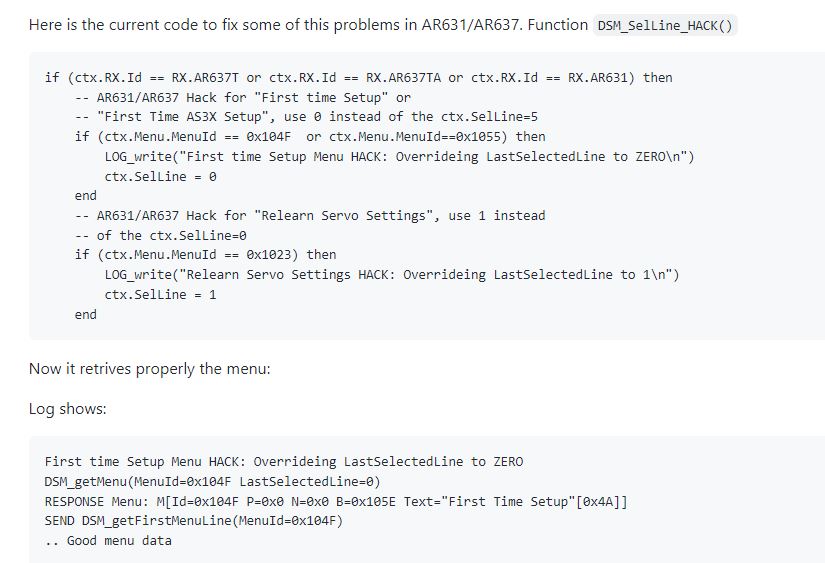The width and height of the screenshot is (825, 563).
Task: Click log line starting 'RESPONSE Menu: M[Id=0x104F'
Action: pos(336,502)
